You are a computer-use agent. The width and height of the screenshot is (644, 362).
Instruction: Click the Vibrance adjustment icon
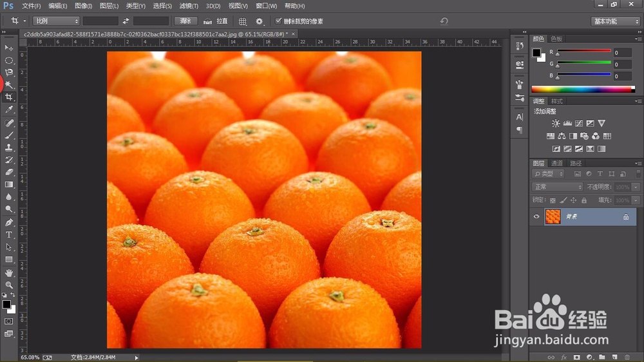(x=601, y=123)
